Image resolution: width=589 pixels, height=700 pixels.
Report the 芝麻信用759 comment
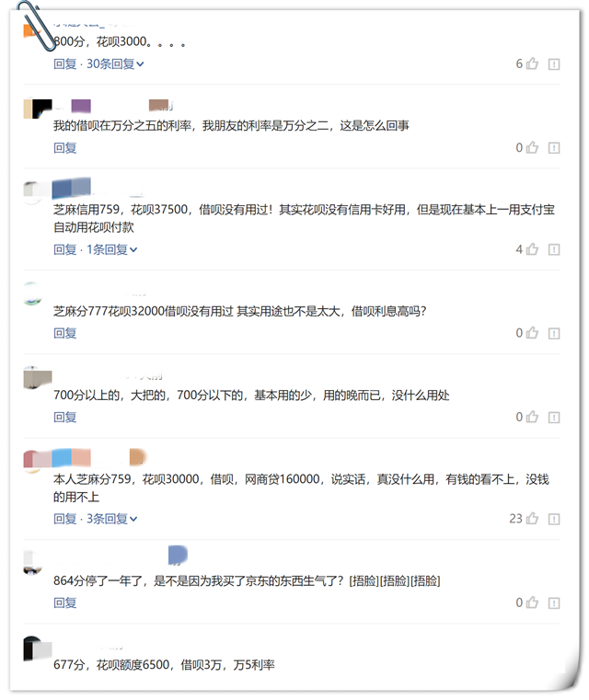click(x=554, y=249)
